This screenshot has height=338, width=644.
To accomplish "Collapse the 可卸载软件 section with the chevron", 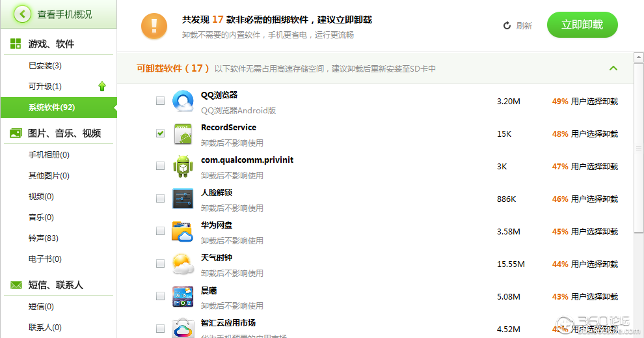I will click(x=613, y=68).
